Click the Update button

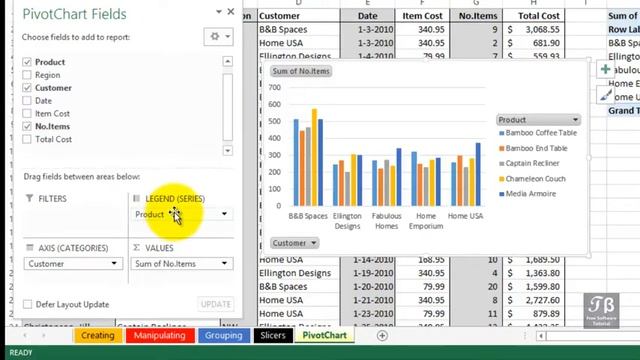tap(216, 304)
